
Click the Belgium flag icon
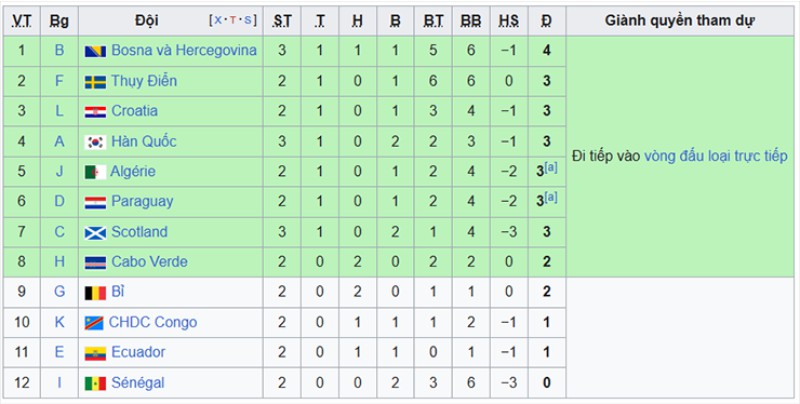click(x=95, y=293)
